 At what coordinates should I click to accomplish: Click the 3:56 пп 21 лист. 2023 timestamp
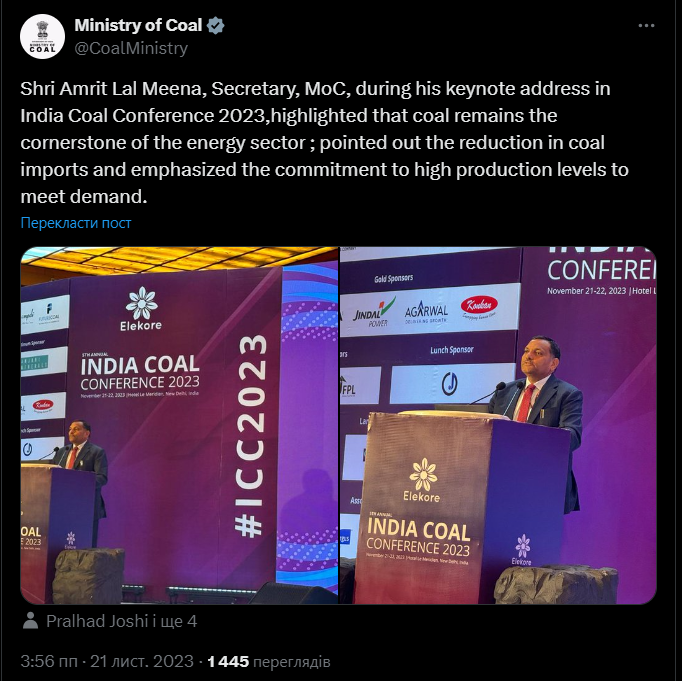click(107, 661)
